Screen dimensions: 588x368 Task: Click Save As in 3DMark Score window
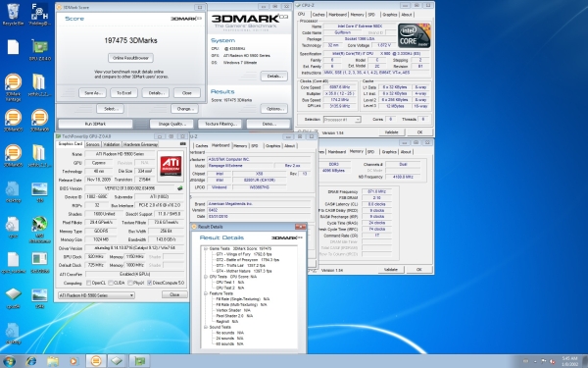click(x=92, y=93)
